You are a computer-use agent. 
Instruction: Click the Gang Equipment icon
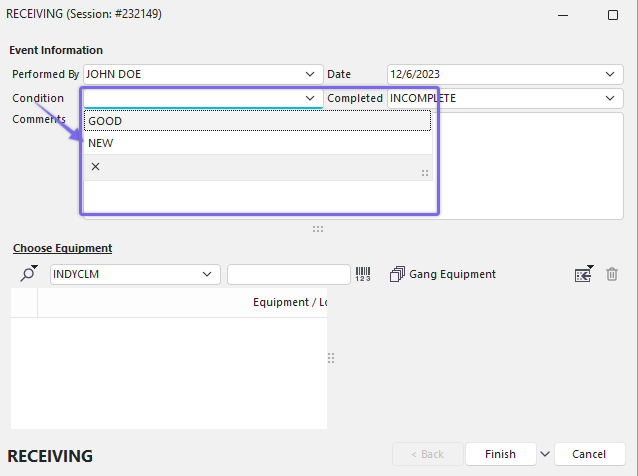[397, 274]
